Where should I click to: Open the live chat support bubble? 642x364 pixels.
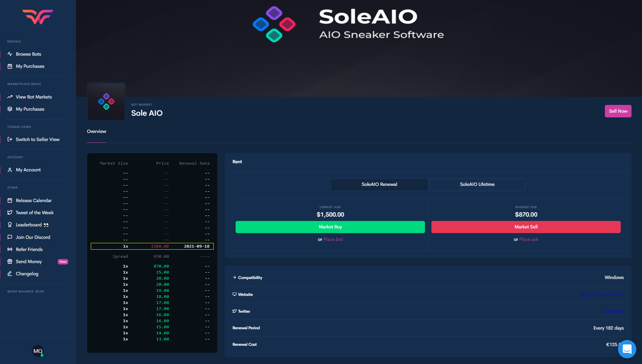(x=627, y=349)
